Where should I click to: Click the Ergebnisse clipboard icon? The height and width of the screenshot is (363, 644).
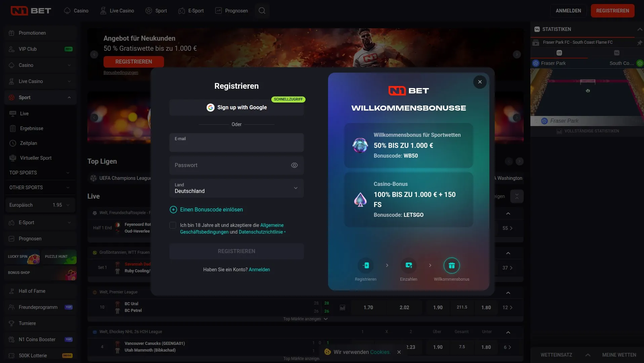click(13, 128)
